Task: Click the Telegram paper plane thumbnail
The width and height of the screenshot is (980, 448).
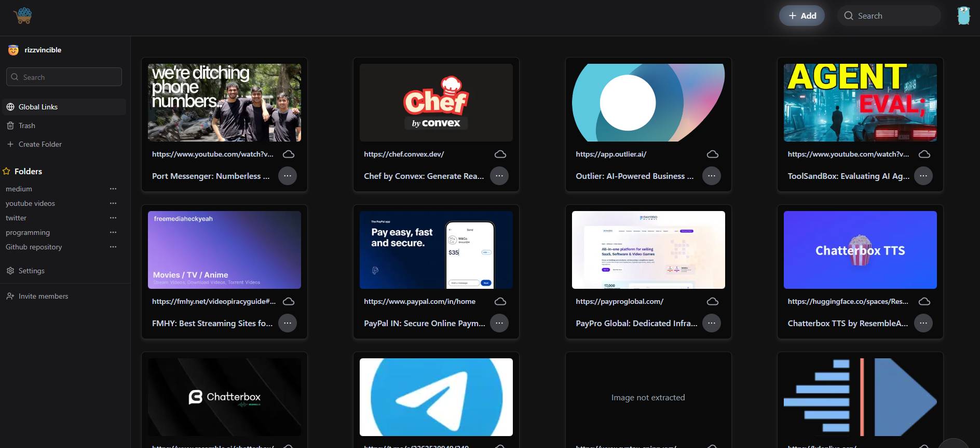Action: [436, 397]
